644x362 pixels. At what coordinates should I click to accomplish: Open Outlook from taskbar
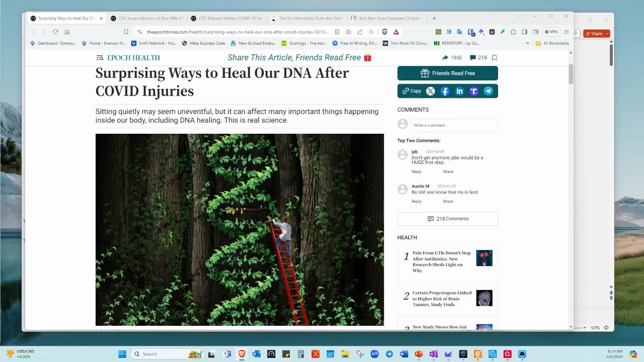click(x=257, y=354)
